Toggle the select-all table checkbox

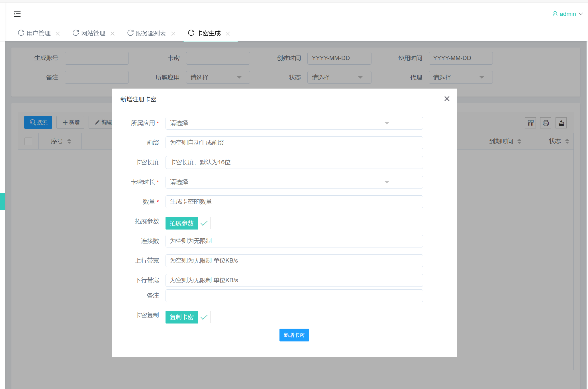(x=28, y=141)
